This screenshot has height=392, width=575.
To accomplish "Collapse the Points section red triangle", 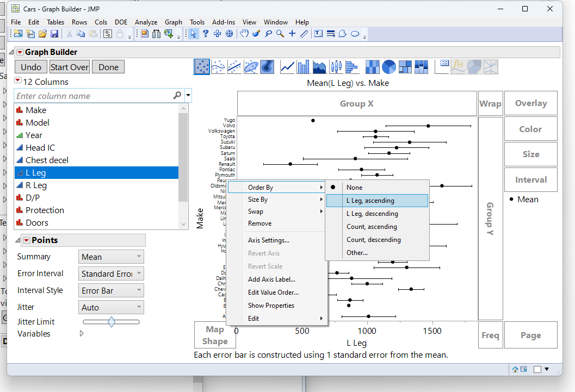I will 26,240.
